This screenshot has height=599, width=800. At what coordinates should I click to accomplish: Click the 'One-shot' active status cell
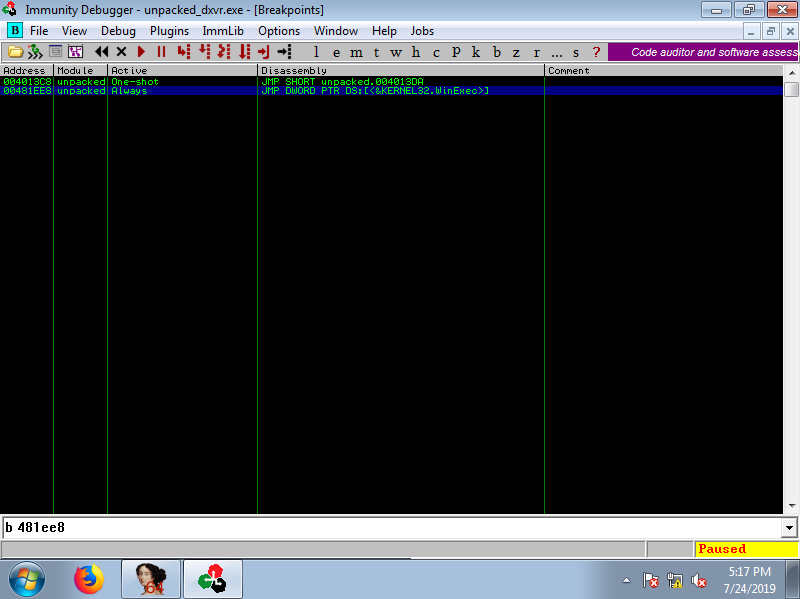click(x=135, y=82)
